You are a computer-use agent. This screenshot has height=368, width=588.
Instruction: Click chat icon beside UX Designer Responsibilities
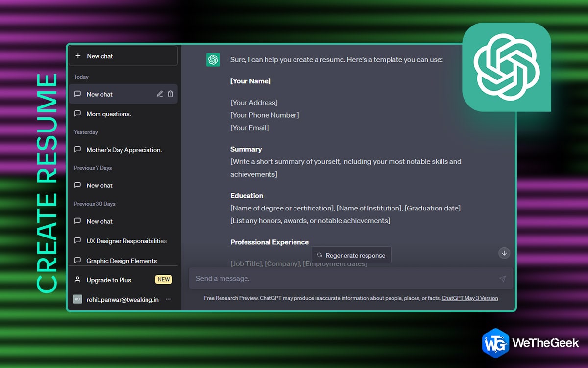click(77, 241)
